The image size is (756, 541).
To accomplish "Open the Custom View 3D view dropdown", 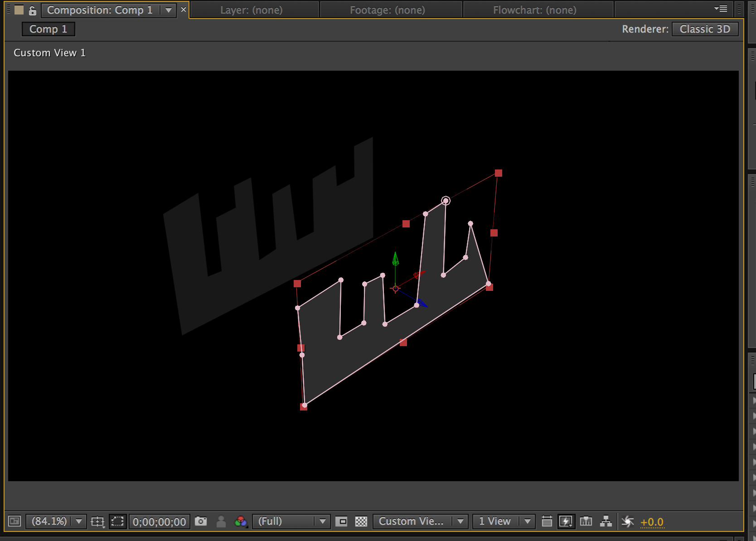I will click(420, 522).
